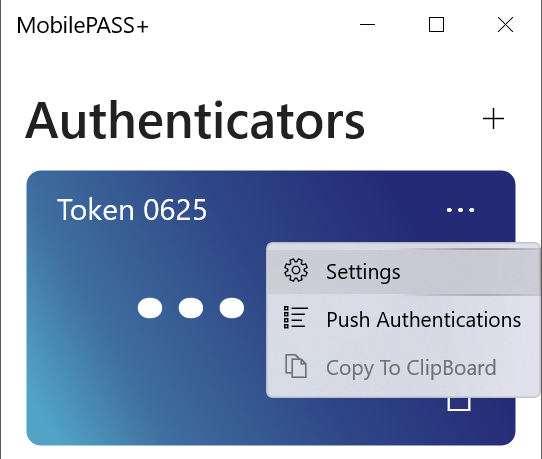
Task: Select Copy To ClipBoard menu item
Action: point(403,367)
